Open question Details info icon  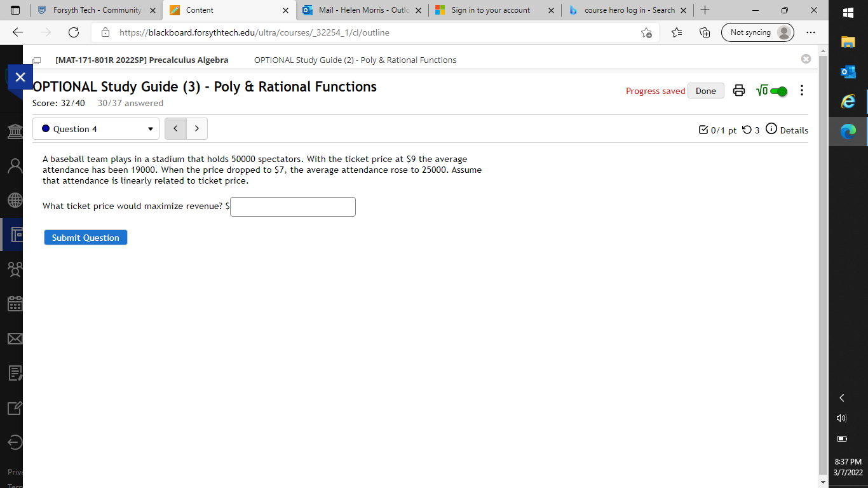(771, 129)
